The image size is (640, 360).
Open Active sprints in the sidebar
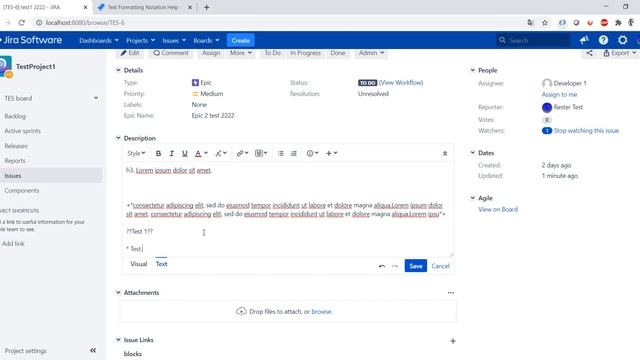tap(22, 131)
